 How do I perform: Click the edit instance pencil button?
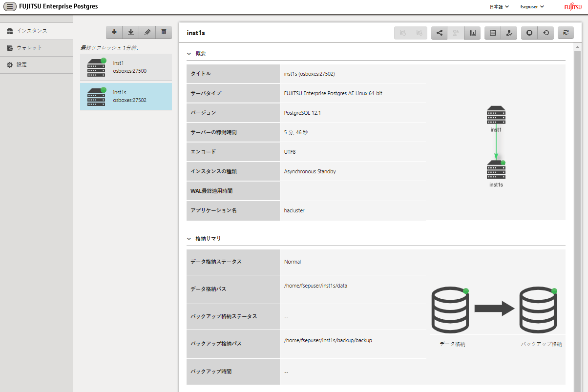click(147, 32)
